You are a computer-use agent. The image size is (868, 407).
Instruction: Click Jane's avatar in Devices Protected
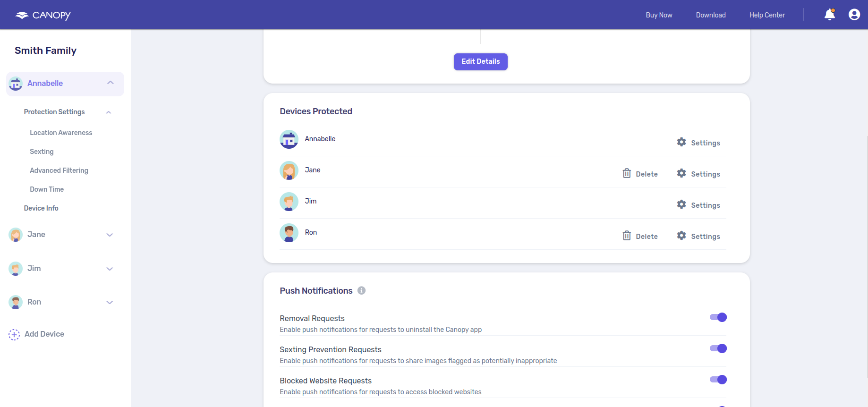tap(289, 170)
